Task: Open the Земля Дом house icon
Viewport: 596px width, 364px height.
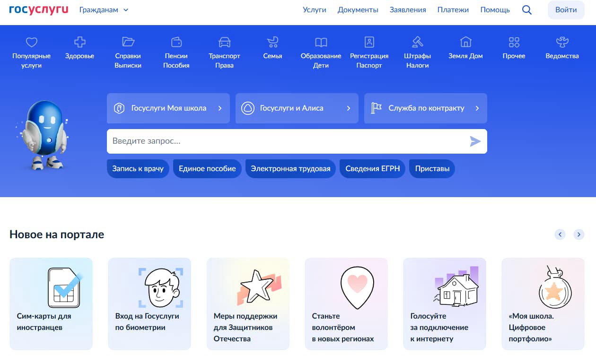Action: 465,43
